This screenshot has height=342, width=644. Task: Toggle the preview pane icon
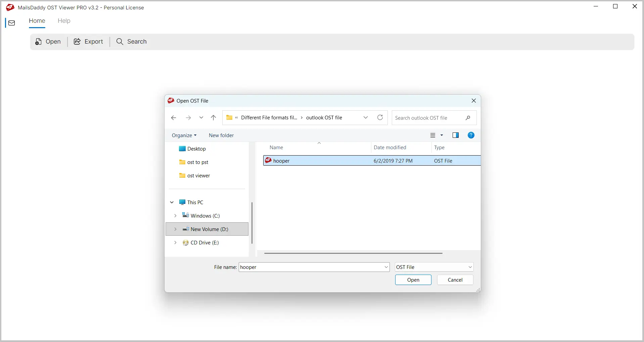[x=456, y=135]
